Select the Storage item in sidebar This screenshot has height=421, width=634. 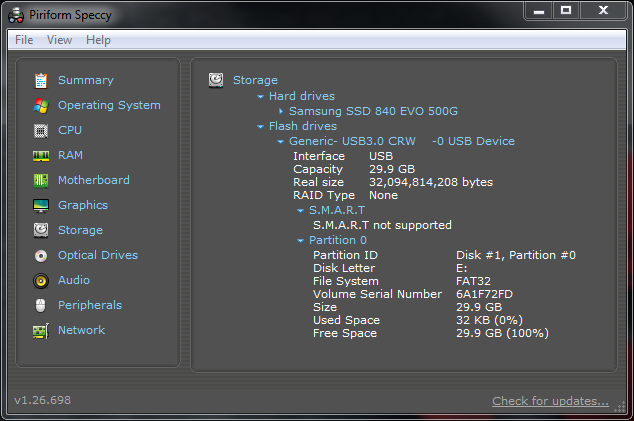(x=80, y=230)
